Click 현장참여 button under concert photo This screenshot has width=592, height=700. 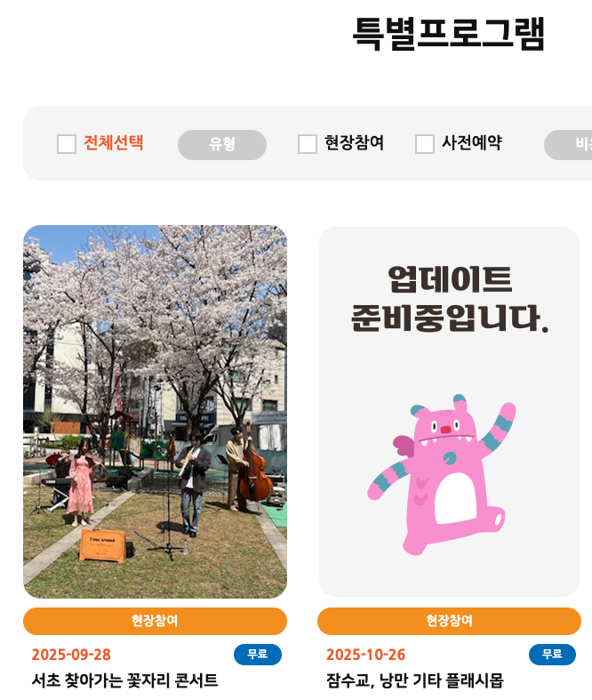click(155, 621)
